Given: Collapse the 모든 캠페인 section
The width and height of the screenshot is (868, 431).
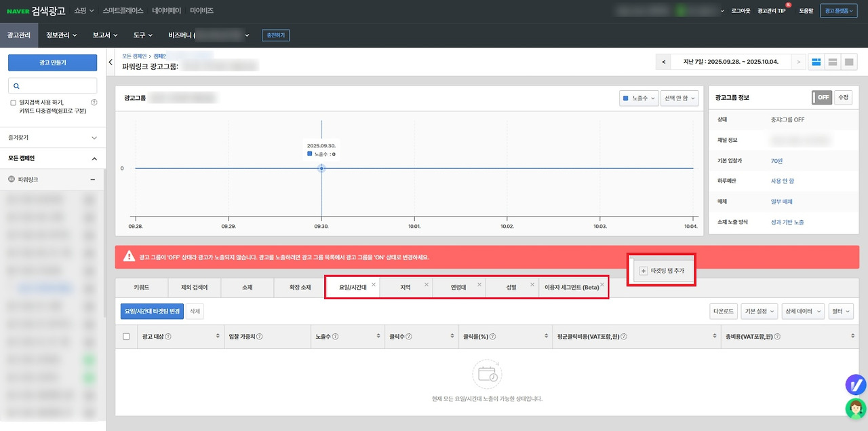Looking at the screenshot, I should [52, 158].
